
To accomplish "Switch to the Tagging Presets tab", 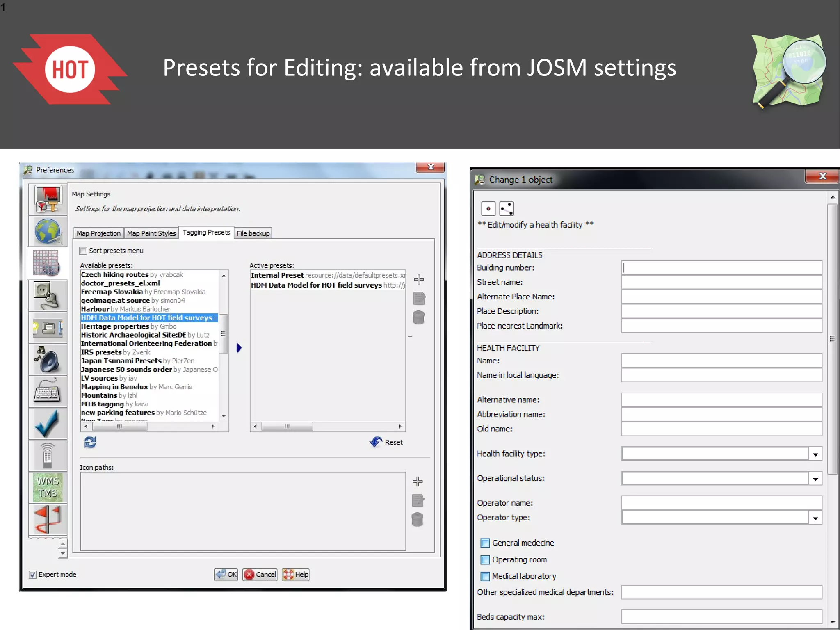I will pos(206,232).
